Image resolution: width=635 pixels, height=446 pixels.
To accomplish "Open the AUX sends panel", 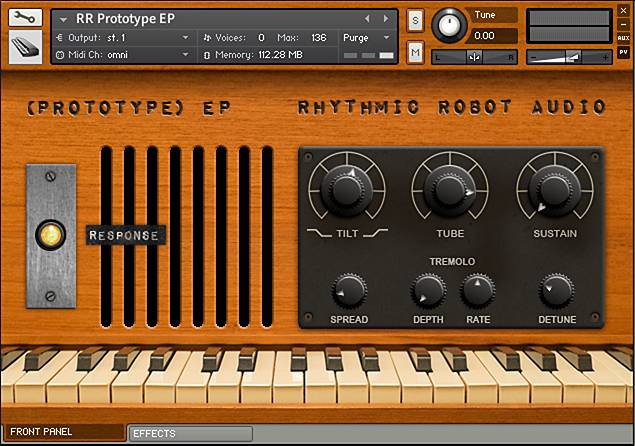I will pyautogui.click(x=623, y=38).
